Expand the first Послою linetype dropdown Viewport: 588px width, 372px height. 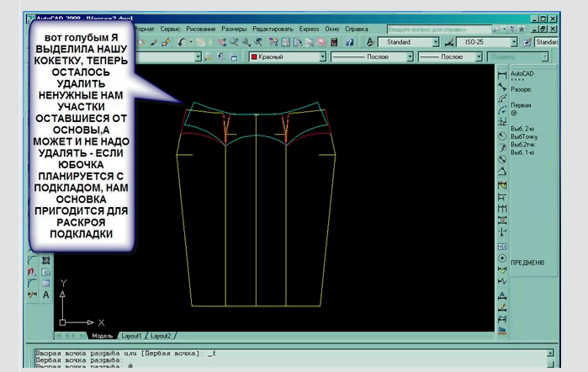410,57
